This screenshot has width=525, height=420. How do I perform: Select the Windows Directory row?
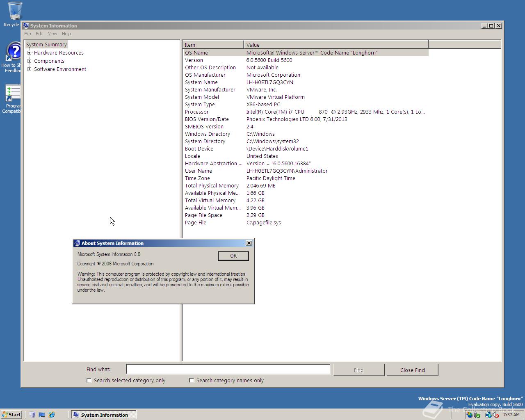pyautogui.click(x=306, y=134)
